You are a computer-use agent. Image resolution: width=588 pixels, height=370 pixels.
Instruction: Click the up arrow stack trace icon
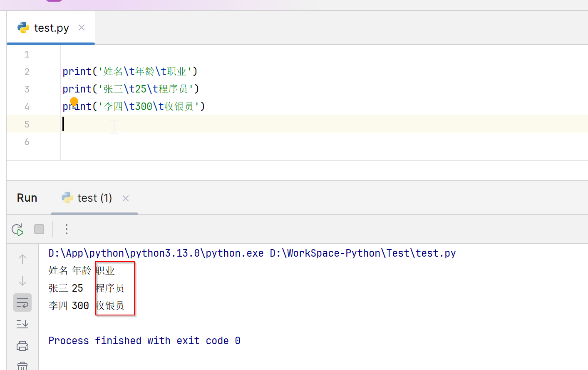pyautogui.click(x=22, y=259)
